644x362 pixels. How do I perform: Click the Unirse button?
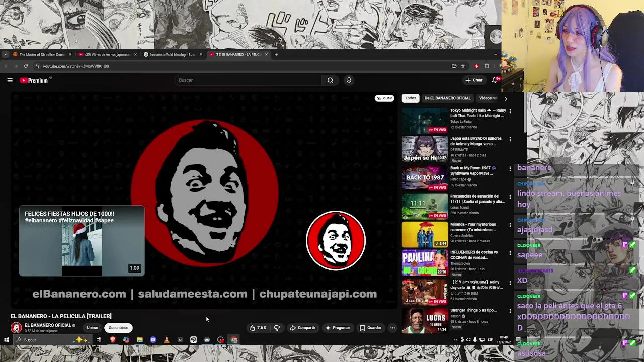pyautogui.click(x=92, y=328)
